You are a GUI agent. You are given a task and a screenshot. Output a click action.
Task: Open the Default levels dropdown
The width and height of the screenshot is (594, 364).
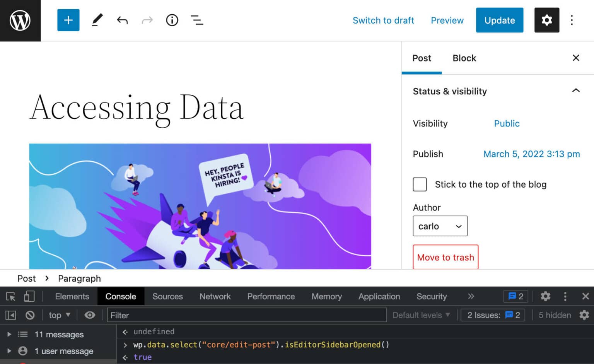coord(420,315)
